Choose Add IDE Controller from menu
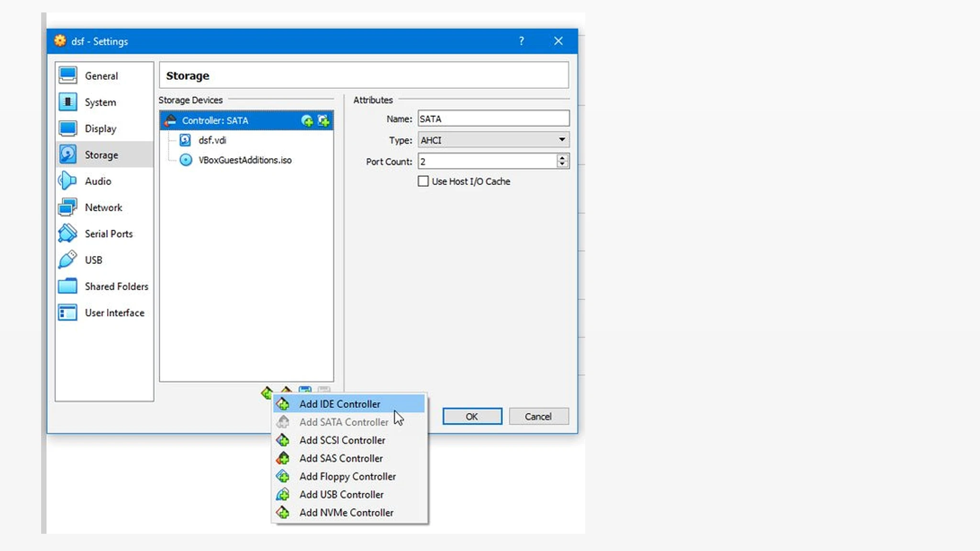The width and height of the screenshot is (980, 551). (349, 404)
